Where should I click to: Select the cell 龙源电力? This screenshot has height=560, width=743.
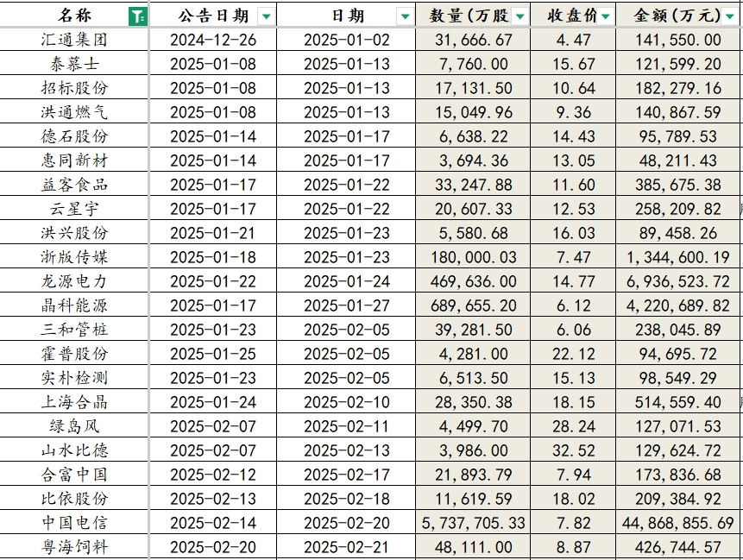(74, 281)
